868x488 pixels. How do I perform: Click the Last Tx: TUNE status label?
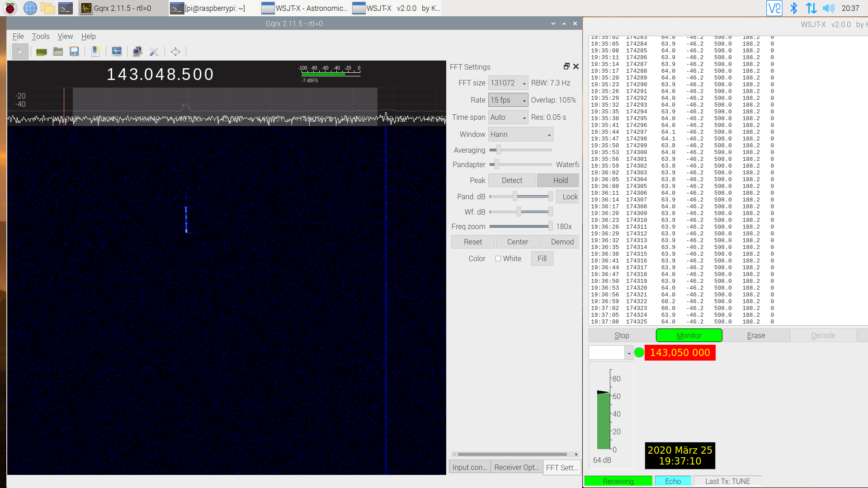click(x=727, y=481)
